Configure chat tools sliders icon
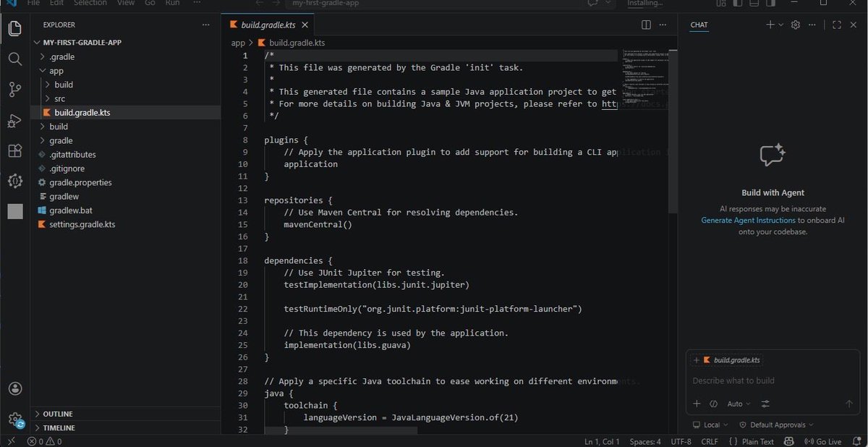Screen dimensions: 868x447 click(x=765, y=404)
